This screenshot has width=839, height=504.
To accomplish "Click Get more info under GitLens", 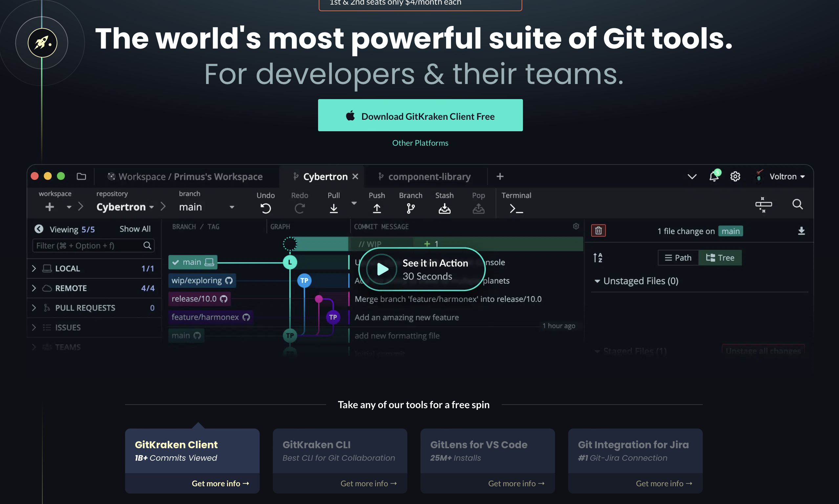I will pyautogui.click(x=516, y=483).
